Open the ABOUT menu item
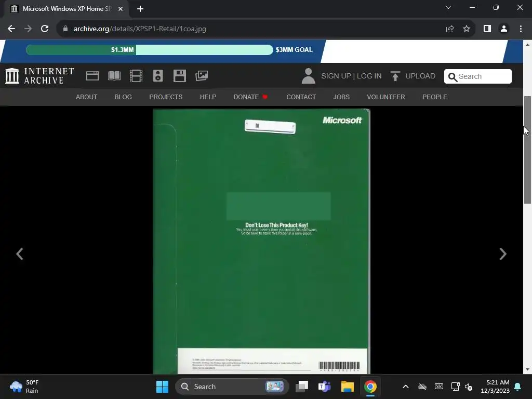 tap(87, 97)
